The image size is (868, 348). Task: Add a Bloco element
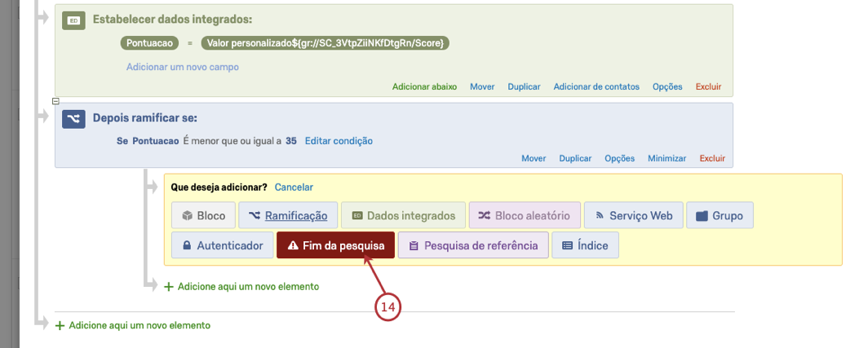tap(204, 215)
